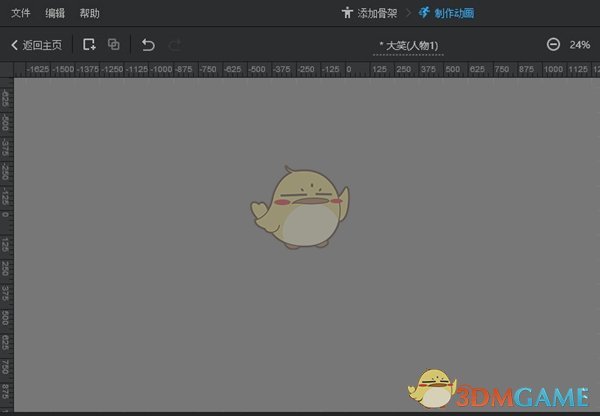Click the add new canvas icon
The width and height of the screenshot is (600, 416).
(89, 44)
